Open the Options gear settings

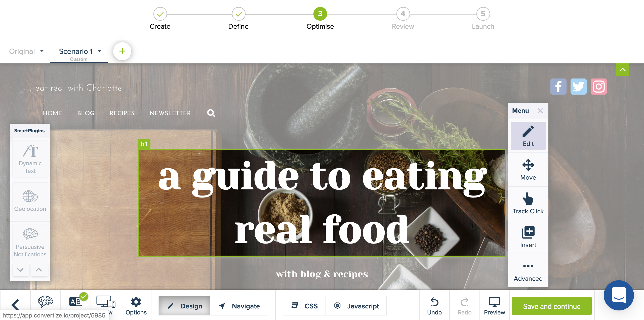[x=136, y=305]
